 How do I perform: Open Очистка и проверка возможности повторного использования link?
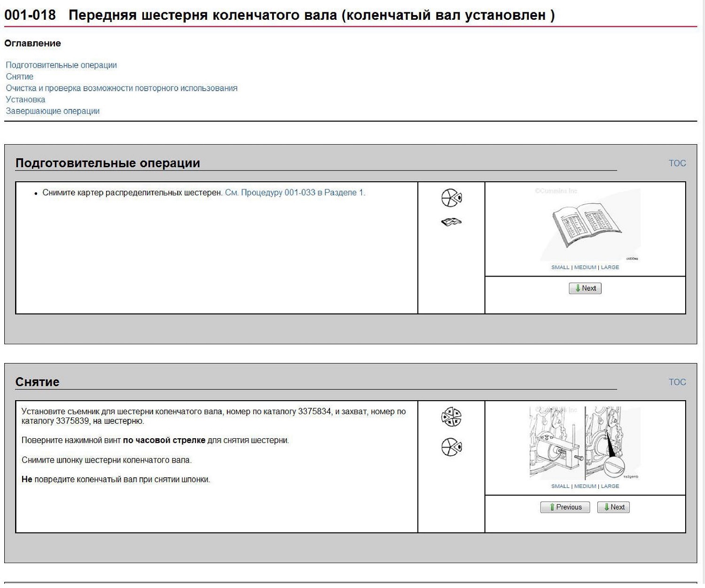[x=121, y=88]
